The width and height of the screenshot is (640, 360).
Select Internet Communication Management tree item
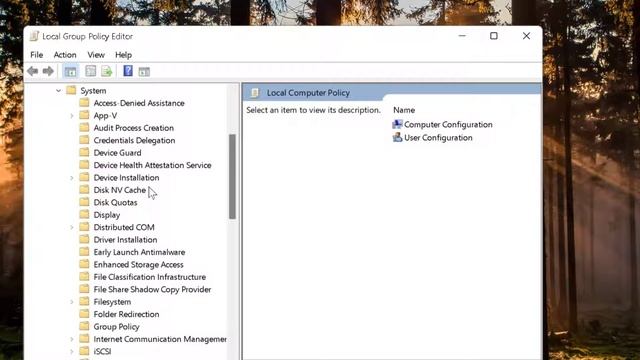160,339
